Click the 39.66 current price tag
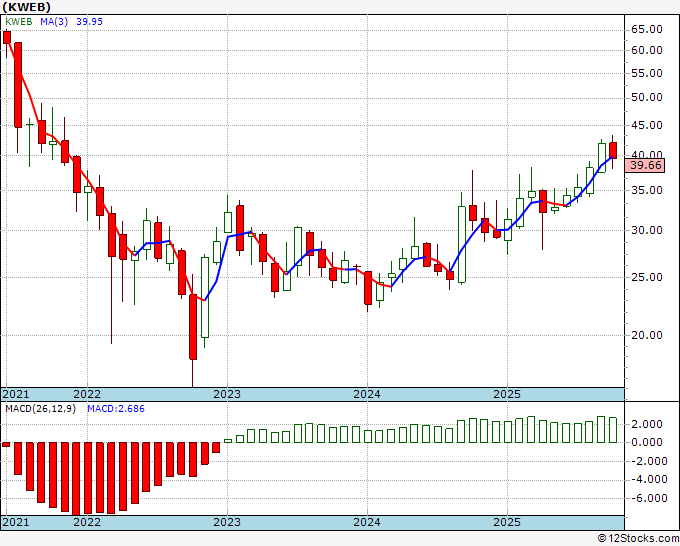 645,166
